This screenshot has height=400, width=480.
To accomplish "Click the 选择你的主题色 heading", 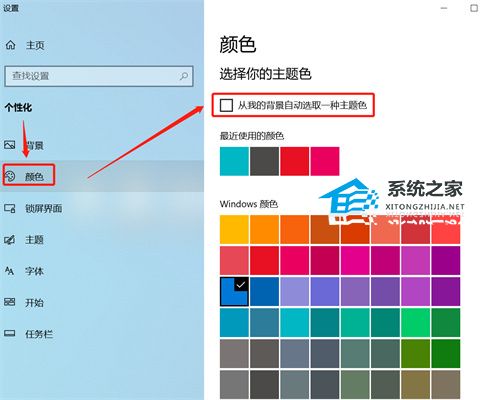I will tap(265, 74).
